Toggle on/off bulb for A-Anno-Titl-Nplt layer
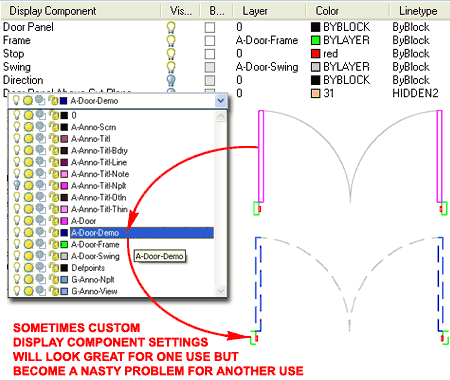 point(17,185)
